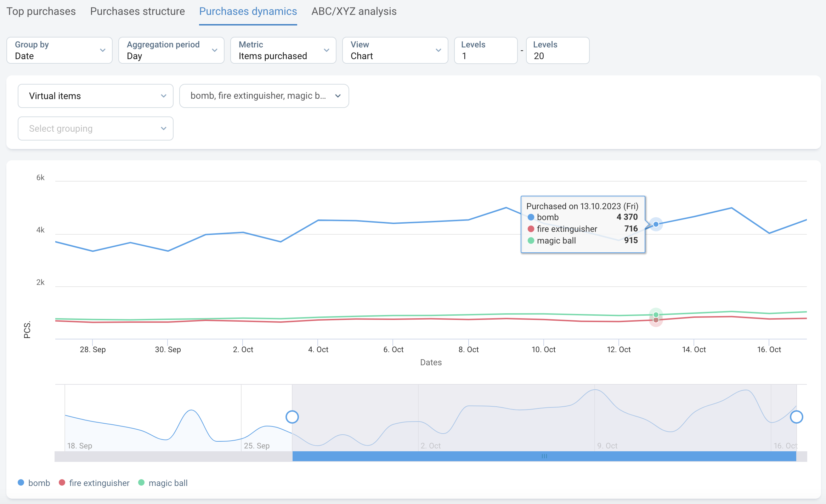Screen dimensions: 826x504
Task: Open the Select grouping dropdown
Action: tap(96, 128)
